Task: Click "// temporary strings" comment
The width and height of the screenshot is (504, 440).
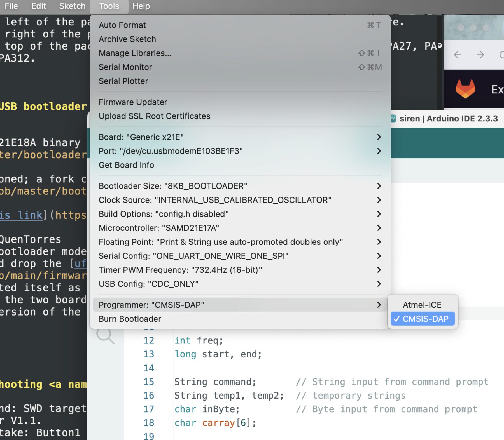Action: [351, 396]
